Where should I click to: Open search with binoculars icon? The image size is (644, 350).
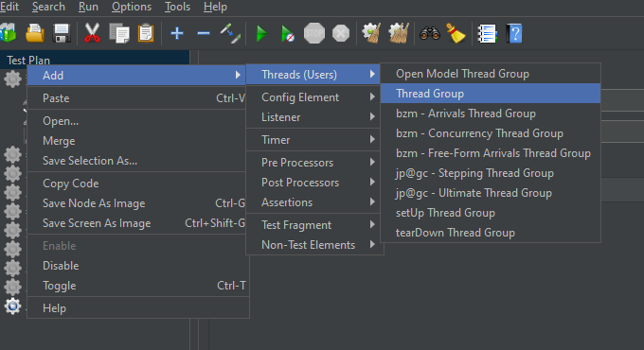click(x=430, y=33)
